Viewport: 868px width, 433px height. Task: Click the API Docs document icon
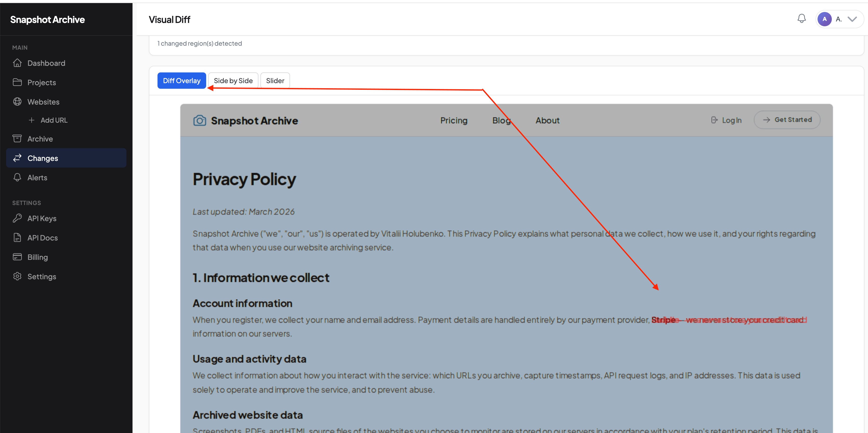click(17, 237)
